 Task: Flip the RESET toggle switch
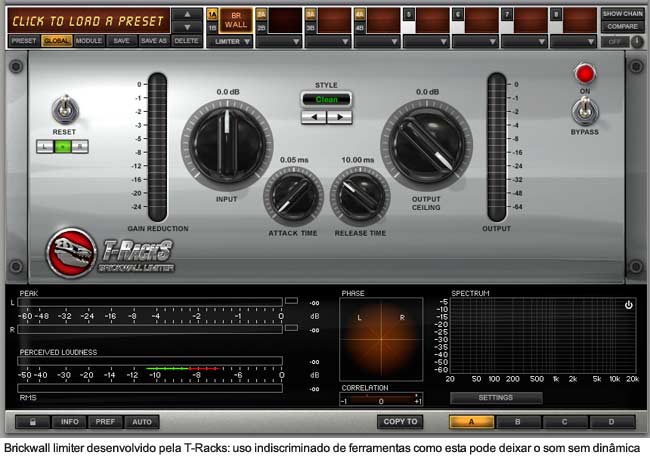[x=65, y=109]
